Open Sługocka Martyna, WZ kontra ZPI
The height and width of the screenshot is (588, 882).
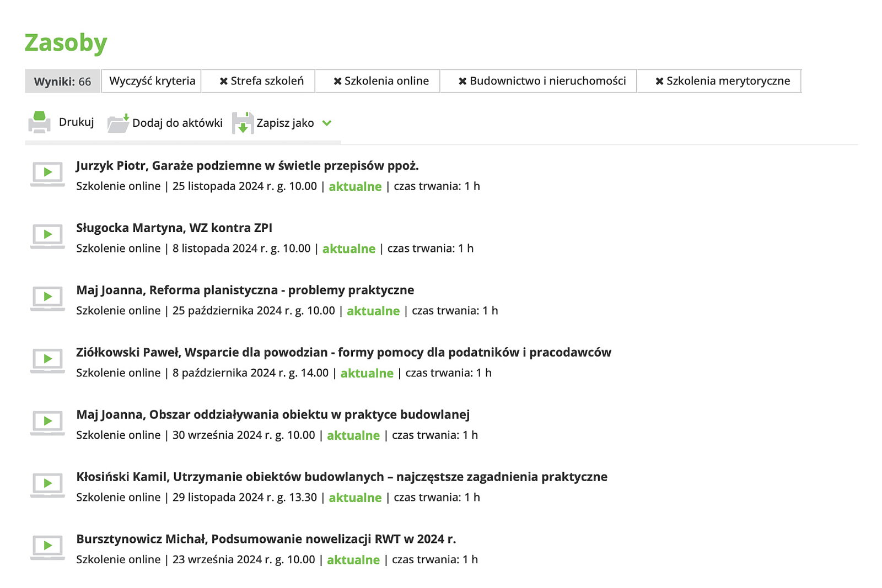[174, 228]
